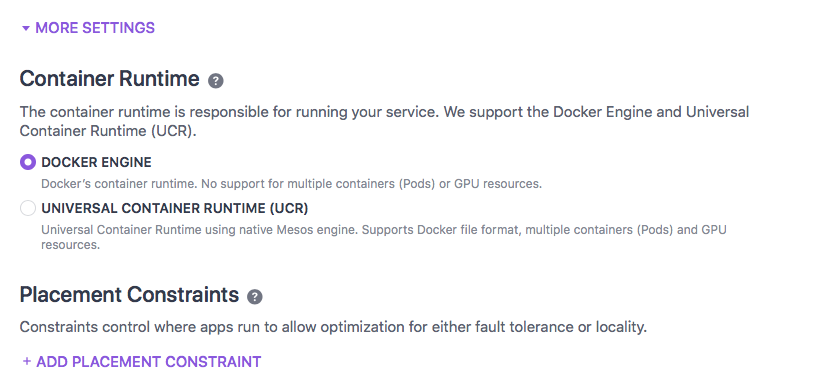Open the Placement Constraints help icon
816x382 pixels.
point(254,297)
